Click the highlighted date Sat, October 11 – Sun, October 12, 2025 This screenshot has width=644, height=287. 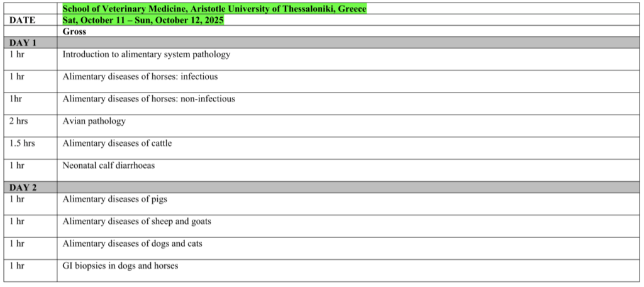pos(143,20)
